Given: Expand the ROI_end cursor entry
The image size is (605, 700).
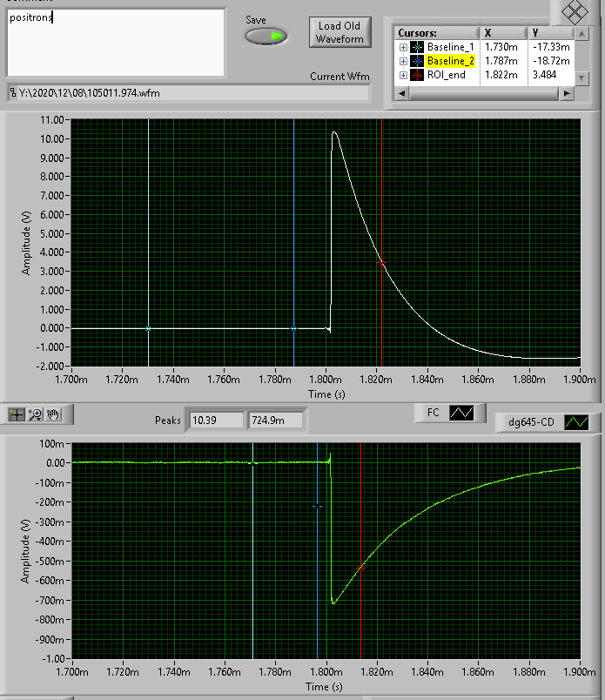Looking at the screenshot, I should click(403, 76).
